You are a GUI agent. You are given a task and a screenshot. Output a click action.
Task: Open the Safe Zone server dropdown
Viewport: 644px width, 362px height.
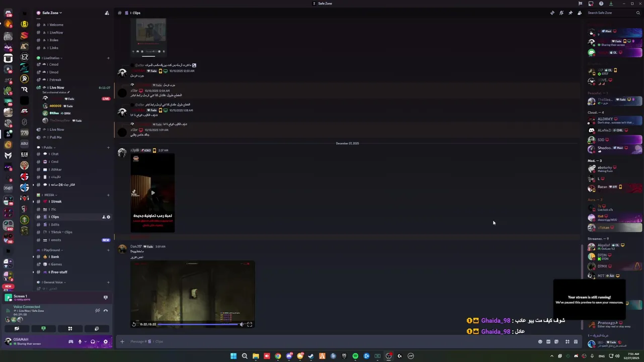52,13
